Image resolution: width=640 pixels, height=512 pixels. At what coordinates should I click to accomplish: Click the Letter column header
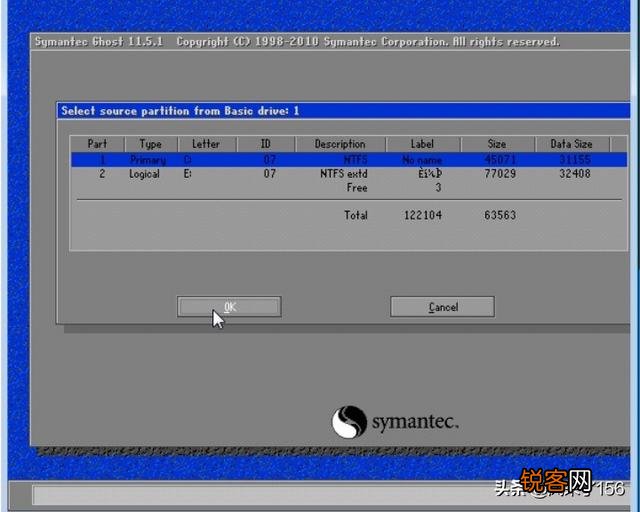[207, 144]
